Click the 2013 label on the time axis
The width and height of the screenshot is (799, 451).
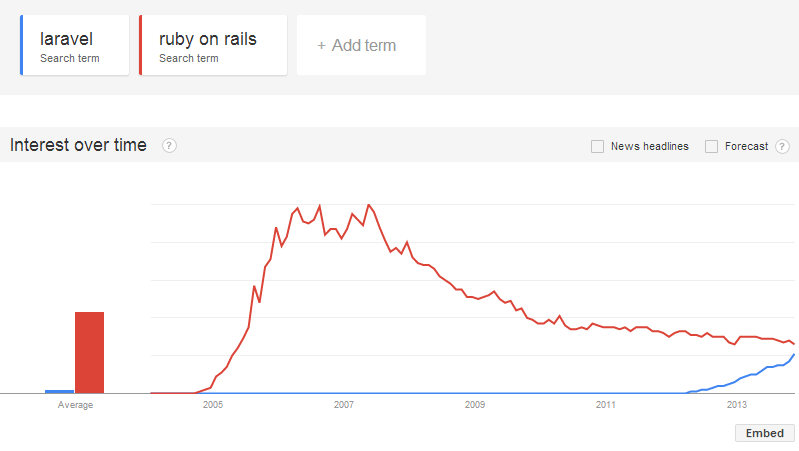click(x=737, y=405)
